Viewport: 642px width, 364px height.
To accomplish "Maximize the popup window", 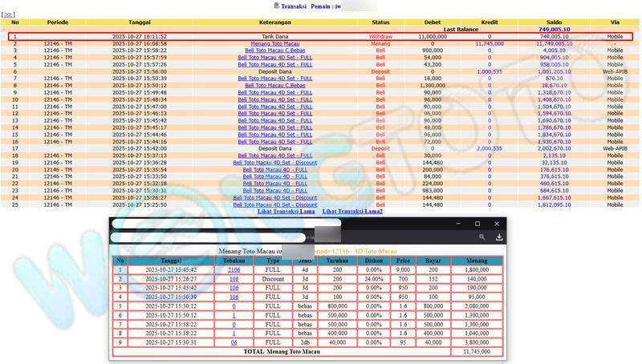I will 477,224.
